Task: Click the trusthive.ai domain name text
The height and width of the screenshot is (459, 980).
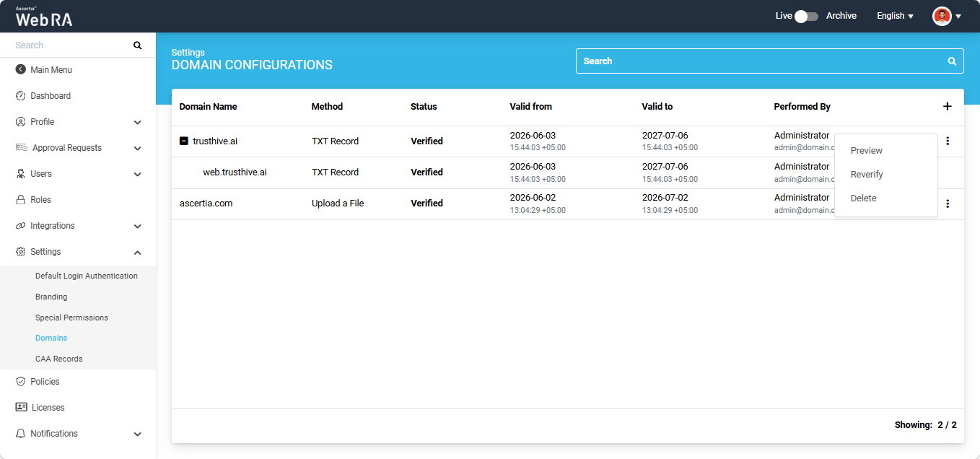Action: click(x=215, y=141)
